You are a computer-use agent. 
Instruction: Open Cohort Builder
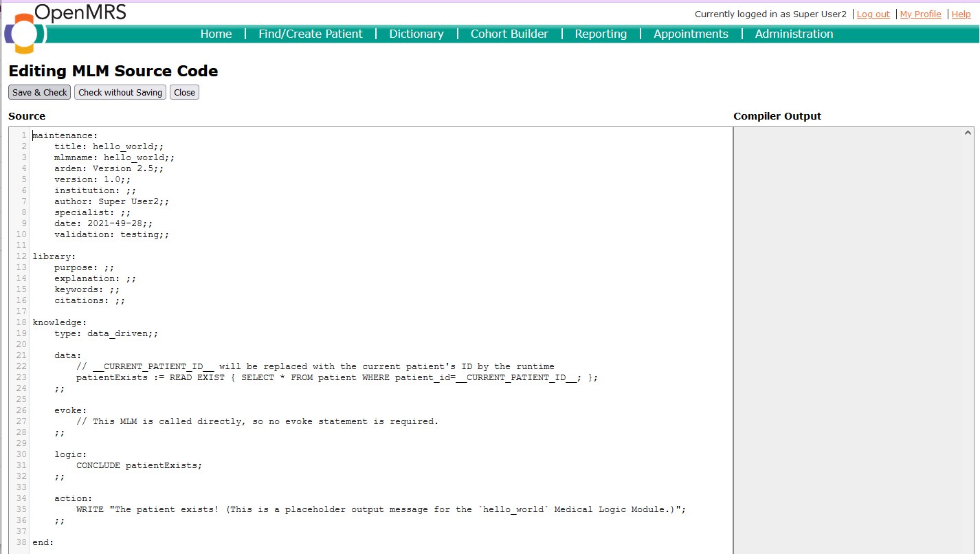click(x=509, y=34)
